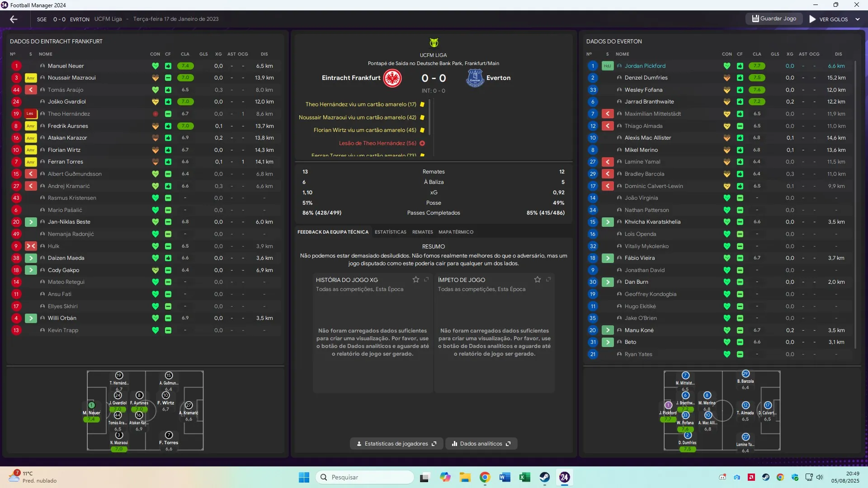Click the weather widget on the taskbar
Screen dimensions: 868x488
coord(33,477)
